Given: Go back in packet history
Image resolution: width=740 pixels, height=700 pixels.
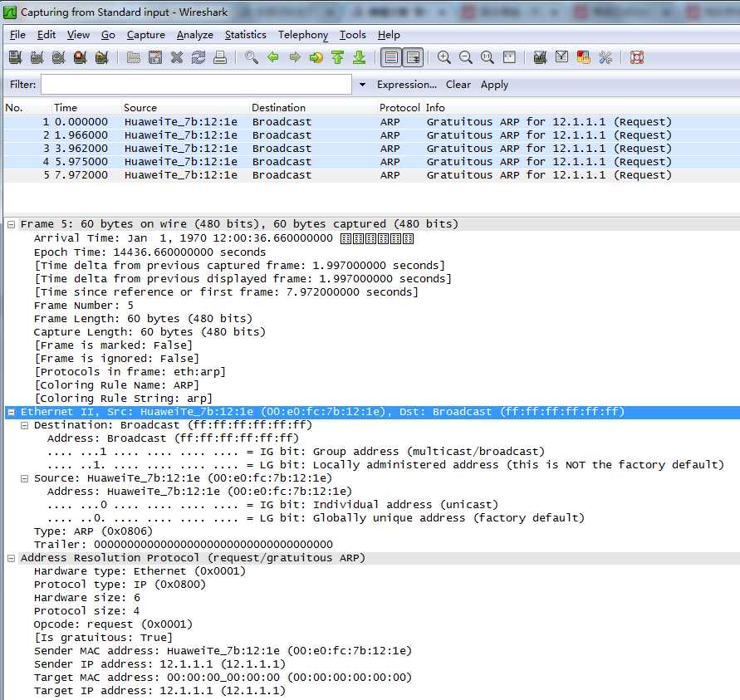Looking at the screenshot, I should [272, 57].
